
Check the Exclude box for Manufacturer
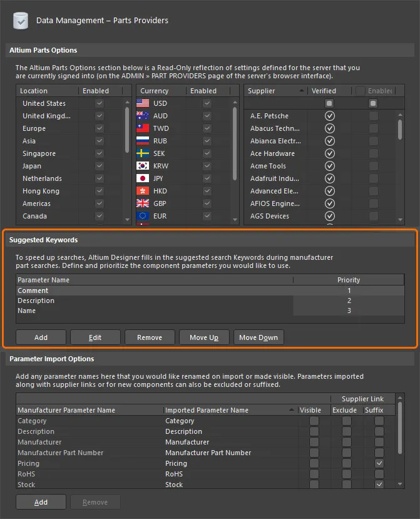coord(346,442)
